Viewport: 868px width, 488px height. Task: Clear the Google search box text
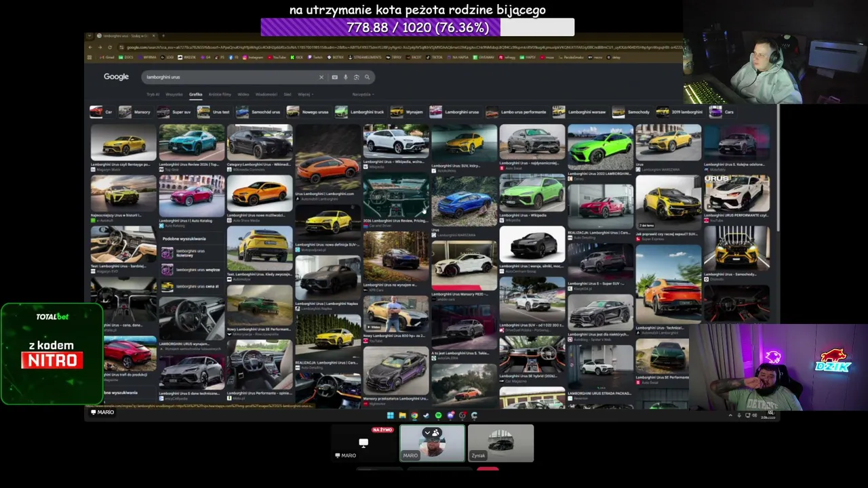[x=321, y=77]
